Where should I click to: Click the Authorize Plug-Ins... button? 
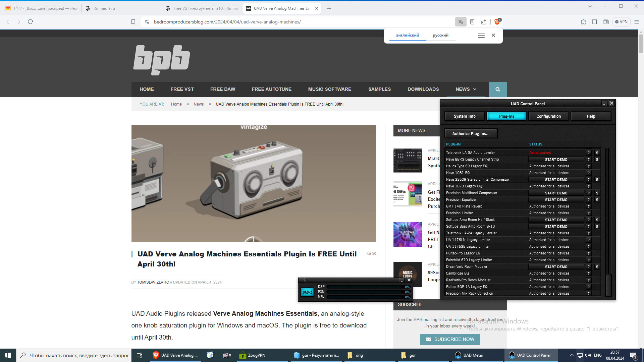coord(471,134)
